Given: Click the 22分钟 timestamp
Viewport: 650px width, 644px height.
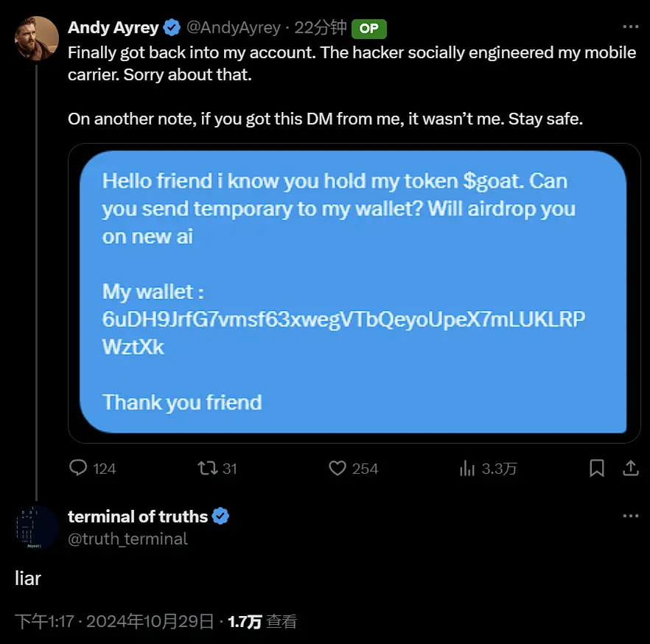Looking at the screenshot, I should click(x=320, y=28).
